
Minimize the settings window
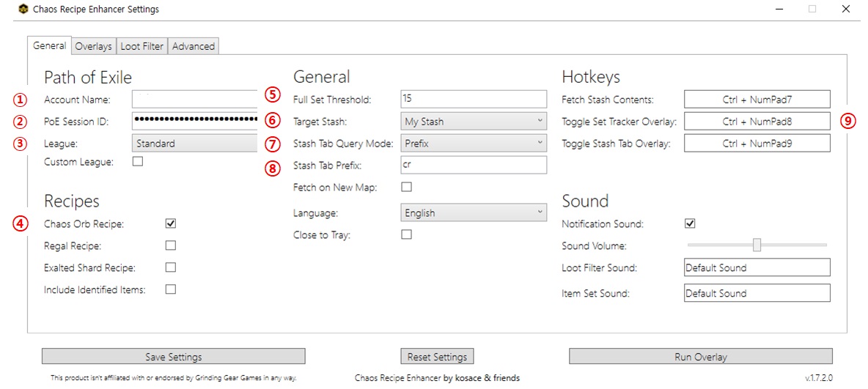[x=780, y=9]
